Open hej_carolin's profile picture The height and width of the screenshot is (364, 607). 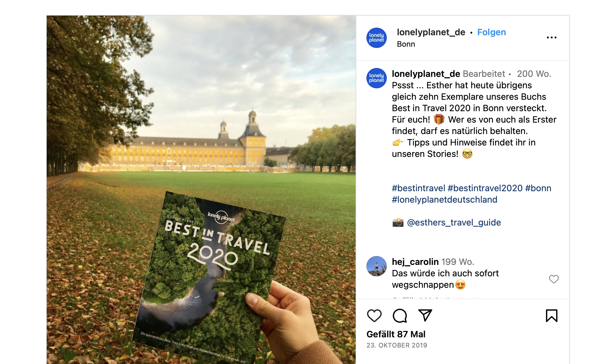[377, 266]
